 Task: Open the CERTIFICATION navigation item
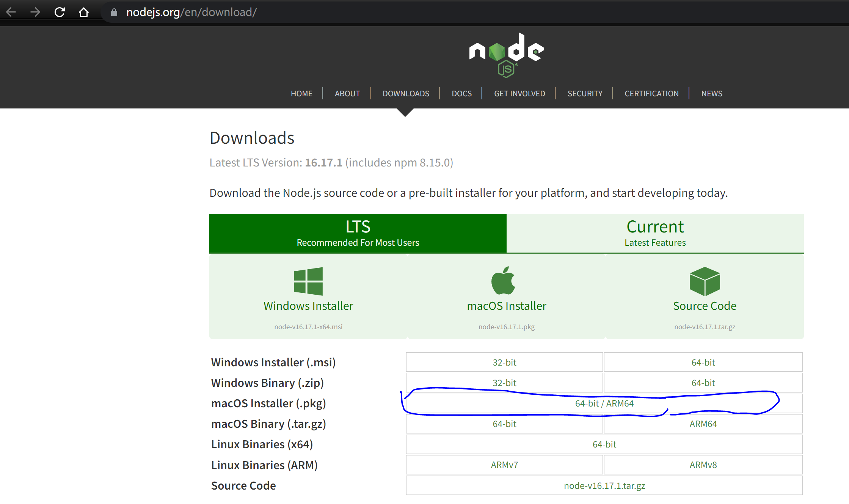click(x=651, y=93)
